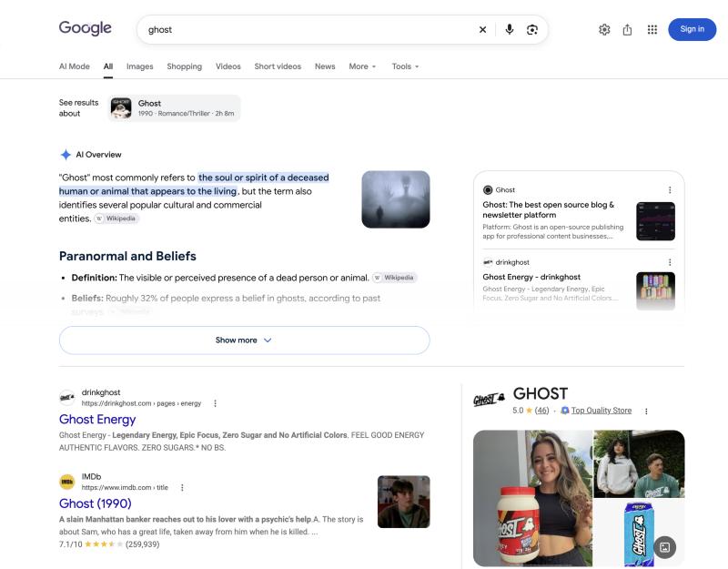Open the Ghost Energy result link
Viewport: 728px width, 569px height.
pyautogui.click(x=97, y=420)
